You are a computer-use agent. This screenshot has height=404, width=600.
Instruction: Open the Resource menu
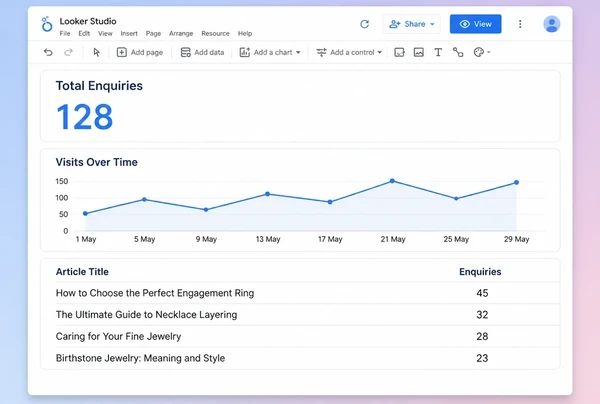[x=215, y=34]
